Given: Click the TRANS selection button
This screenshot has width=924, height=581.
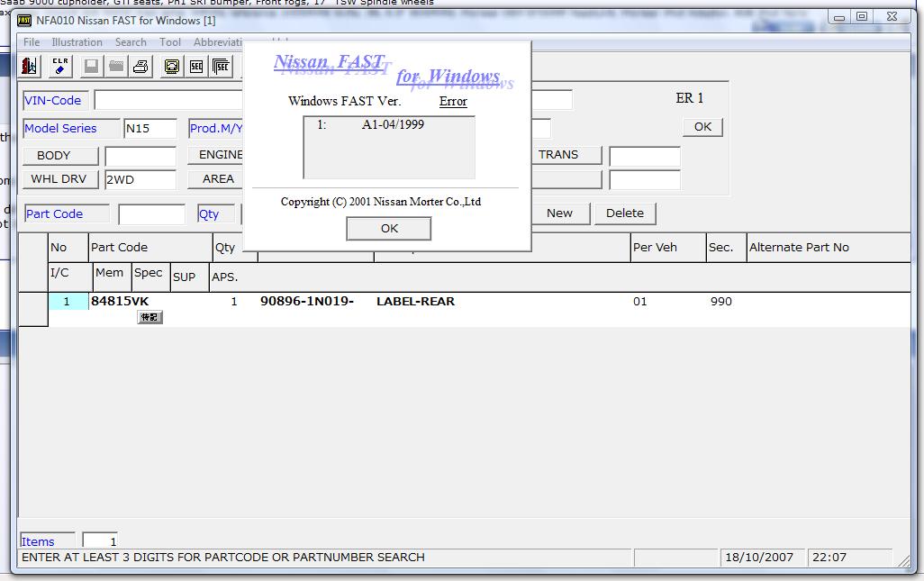Looking at the screenshot, I should click(x=558, y=155).
